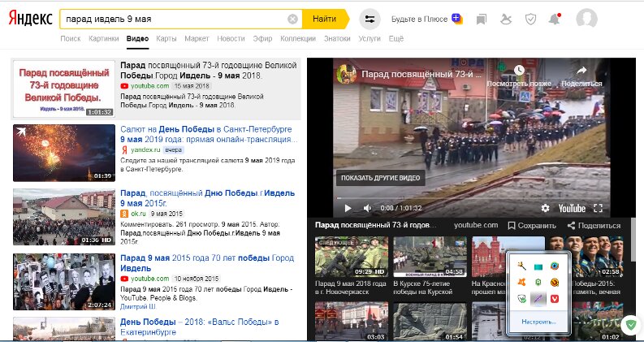Open the youtube.com source link under the player
This screenshot has height=342, width=644.
click(x=476, y=225)
